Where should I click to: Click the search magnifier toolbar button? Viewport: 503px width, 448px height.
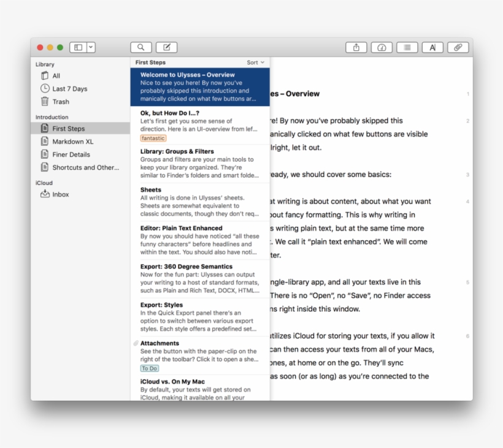[x=141, y=47]
